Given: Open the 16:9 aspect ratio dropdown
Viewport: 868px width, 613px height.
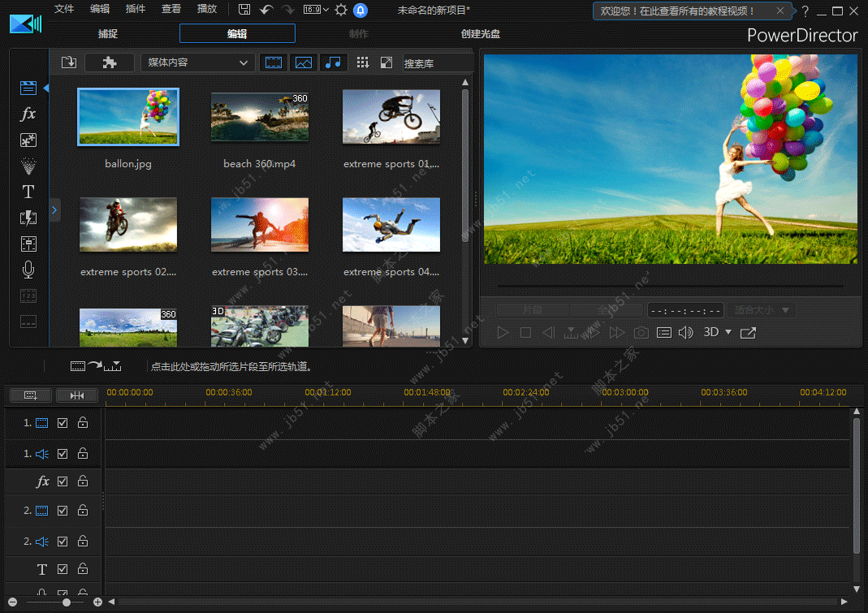Looking at the screenshot, I should point(316,10).
